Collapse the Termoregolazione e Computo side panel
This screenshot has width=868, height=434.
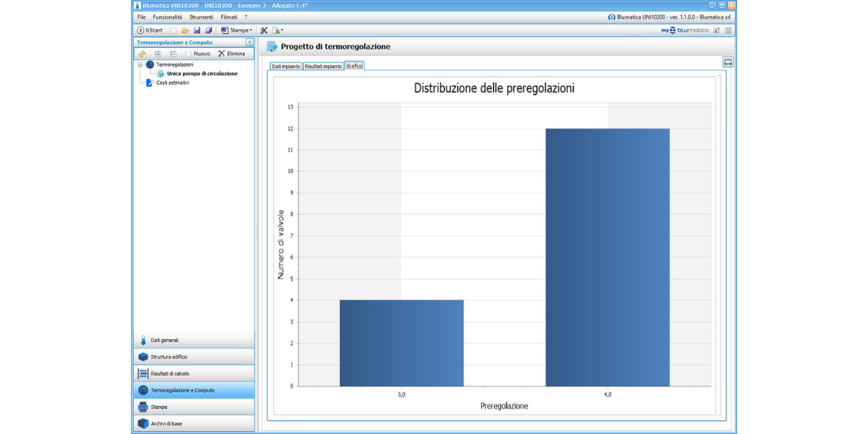[250, 43]
